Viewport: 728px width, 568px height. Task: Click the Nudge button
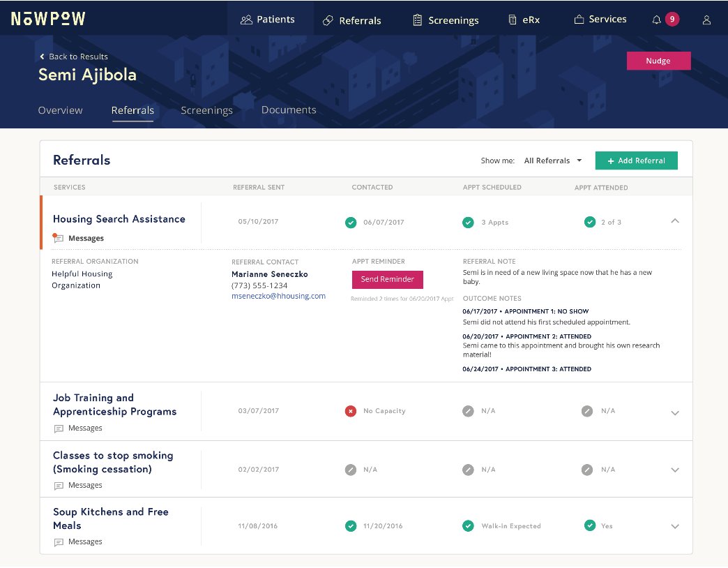point(658,61)
